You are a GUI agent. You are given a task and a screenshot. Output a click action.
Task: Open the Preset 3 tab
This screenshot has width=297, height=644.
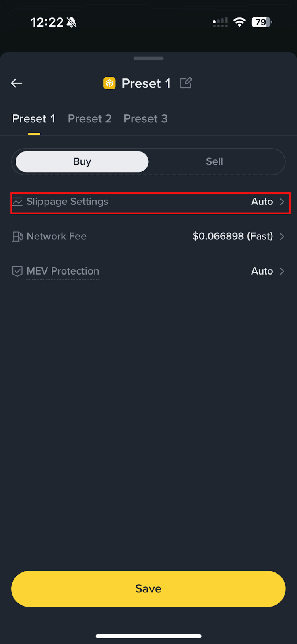(x=145, y=118)
